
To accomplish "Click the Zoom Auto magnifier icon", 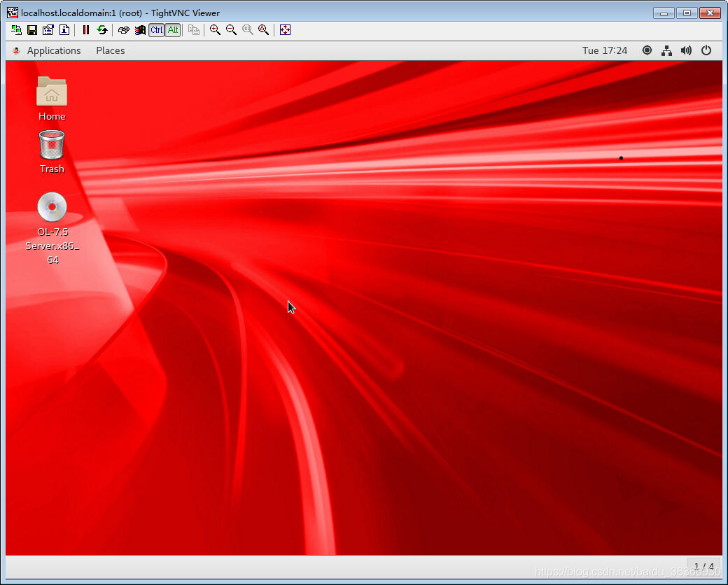I will [264, 30].
